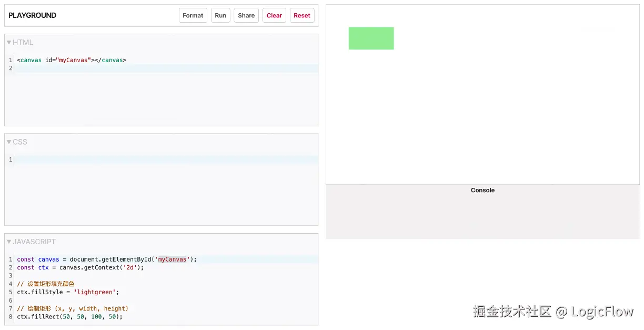Reset the playground to defaults

pos(302,15)
